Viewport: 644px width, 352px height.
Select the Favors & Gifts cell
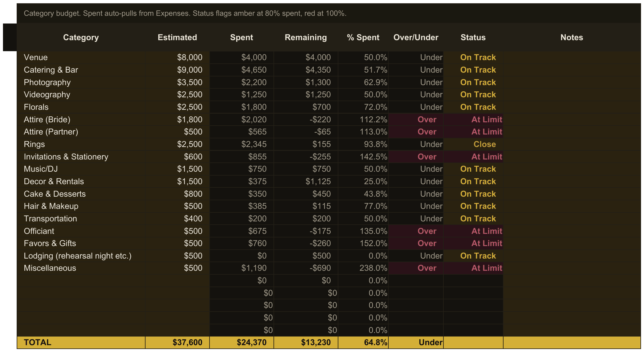(x=81, y=243)
